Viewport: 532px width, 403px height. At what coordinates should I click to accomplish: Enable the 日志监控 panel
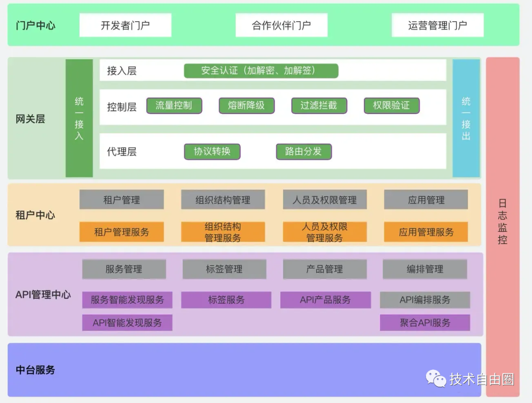point(503,224)
